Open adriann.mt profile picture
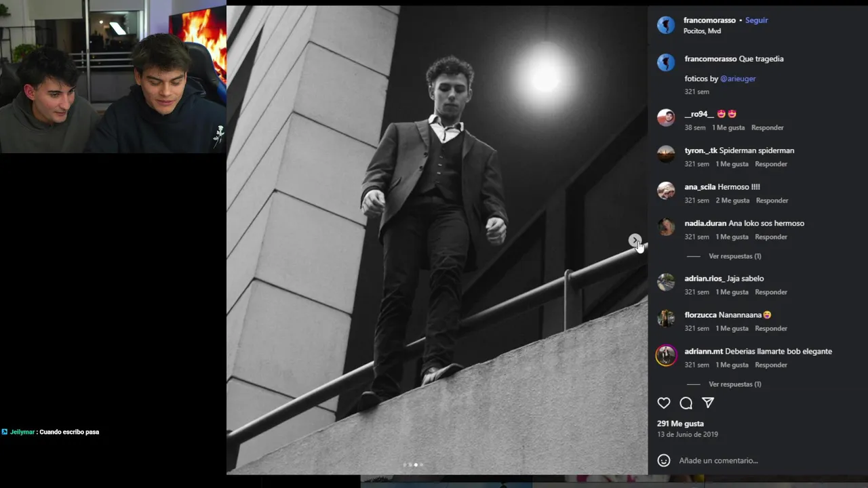The height and width of the screenshot is (488, 868). point(666,355)
